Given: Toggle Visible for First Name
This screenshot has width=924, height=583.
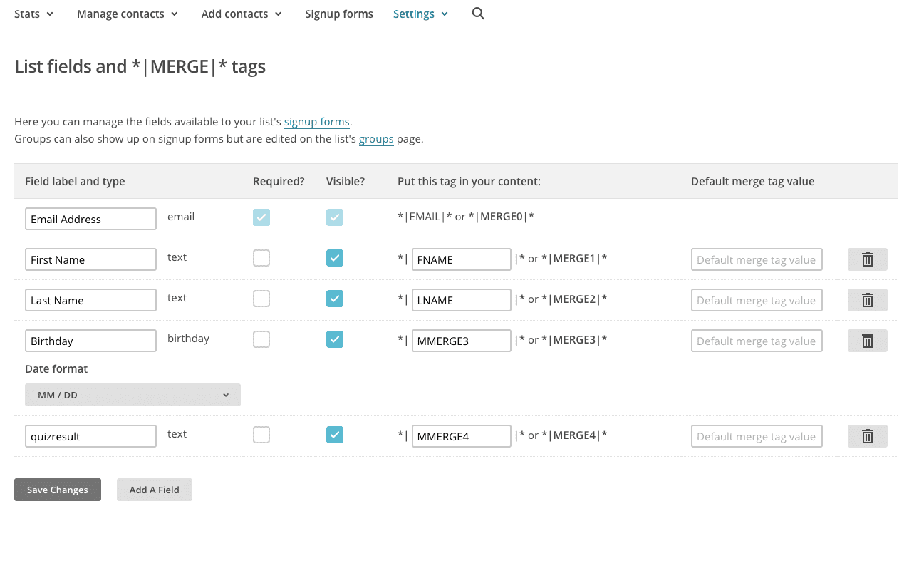Looking at the screenshot, I should pos(335,258).
